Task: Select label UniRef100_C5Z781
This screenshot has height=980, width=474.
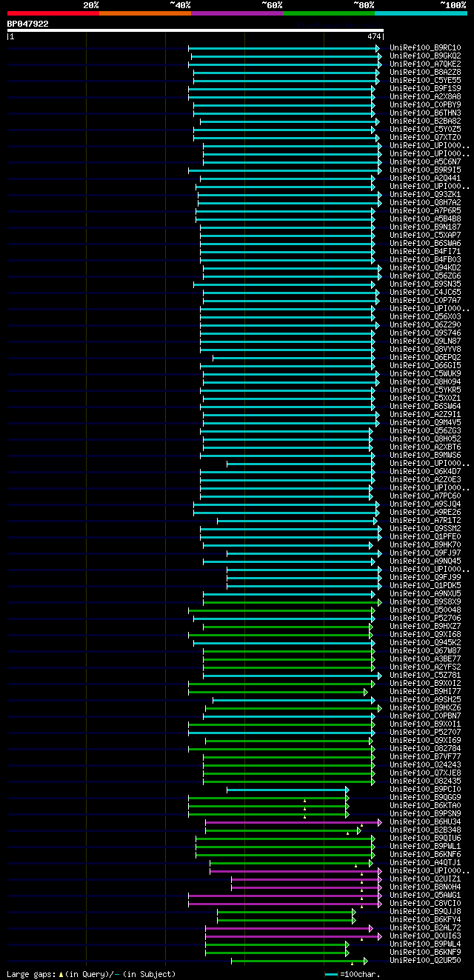Action: coord(425,676)
